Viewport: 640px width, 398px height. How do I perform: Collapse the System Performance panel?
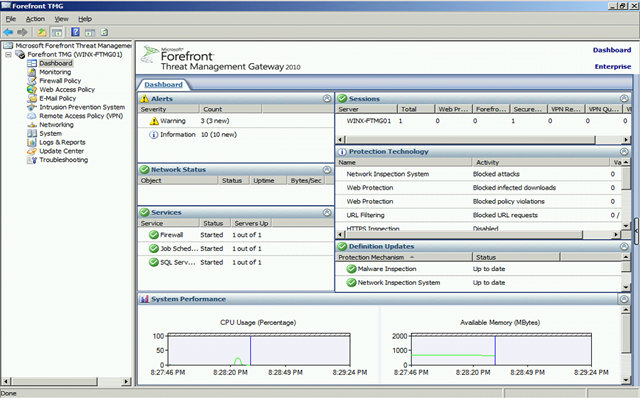tap(624, 299)
